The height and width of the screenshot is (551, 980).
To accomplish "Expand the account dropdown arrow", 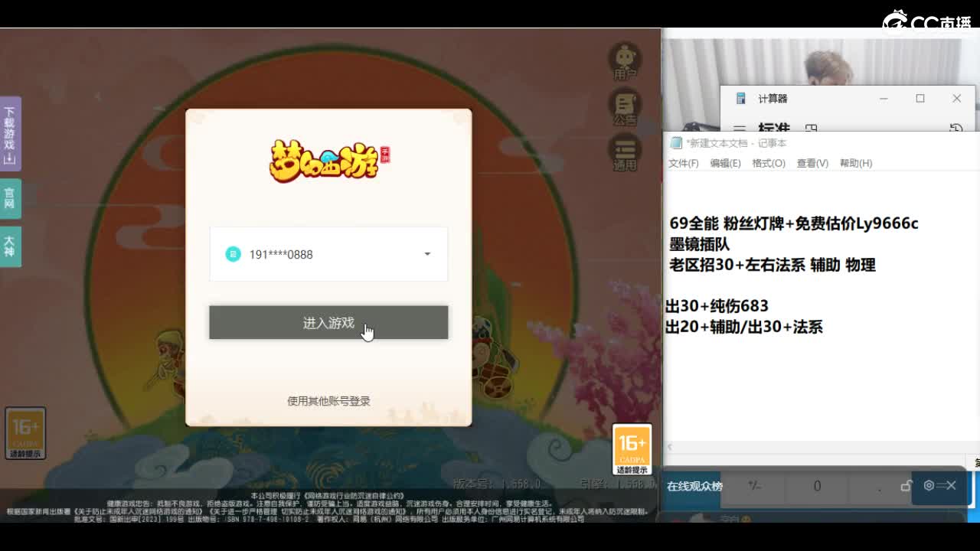I will point(427,254).
